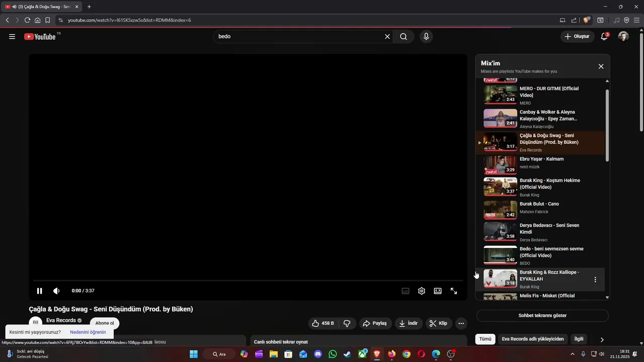644x362 pixels.
Task: Show chat replay (Sohbet tekrarını göster)
Action: click(542, 316)
